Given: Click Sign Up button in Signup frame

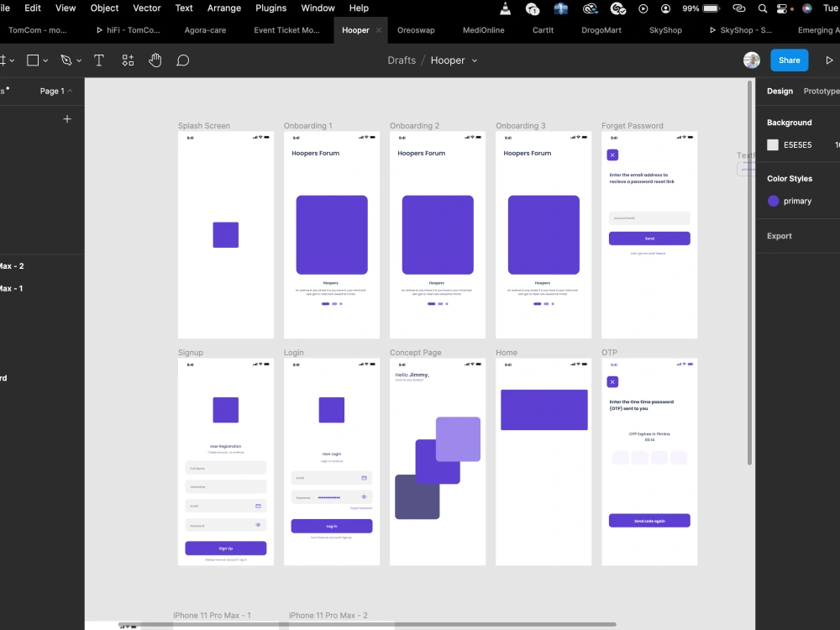Looking at the screenshot, I should pyautogui.click(x=225, y=548).
